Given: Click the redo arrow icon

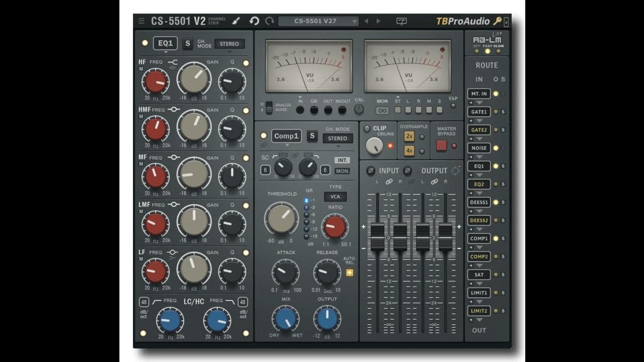Looking at the screenshot, I should click(x=270, y=21).
